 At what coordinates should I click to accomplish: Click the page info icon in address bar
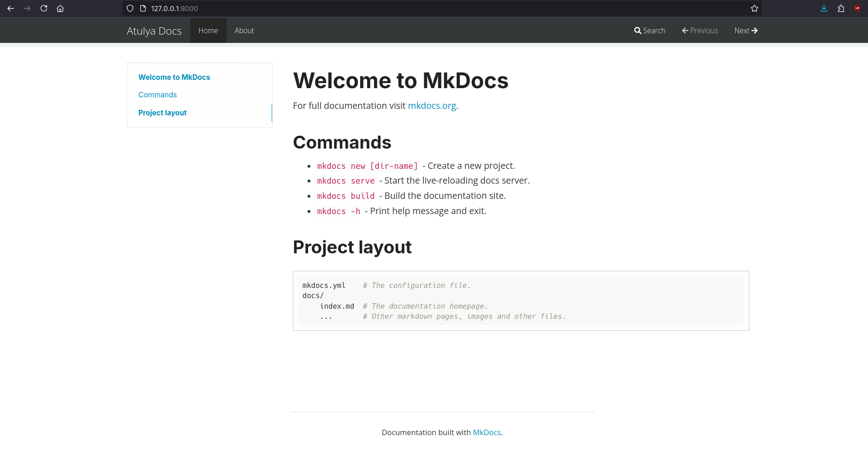tap(143, 8)
